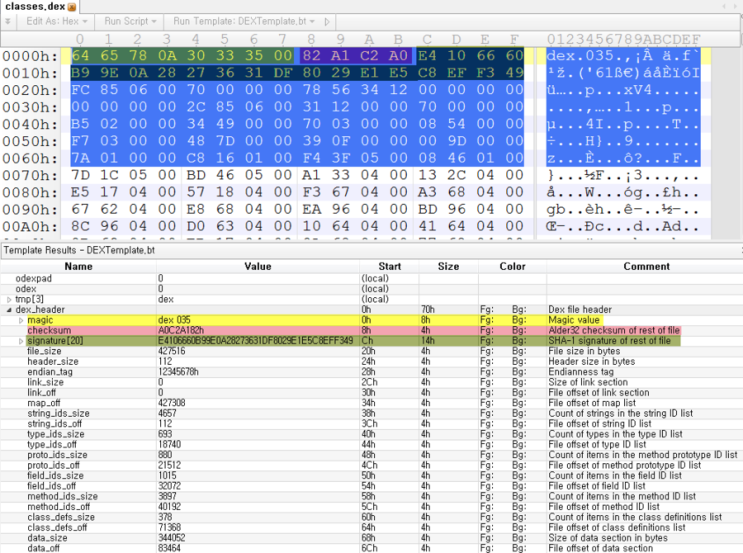This screenshot has width=743, height=553.
Task: Open the toolbar options chevron at left
Action: click(x=8, y=21)
